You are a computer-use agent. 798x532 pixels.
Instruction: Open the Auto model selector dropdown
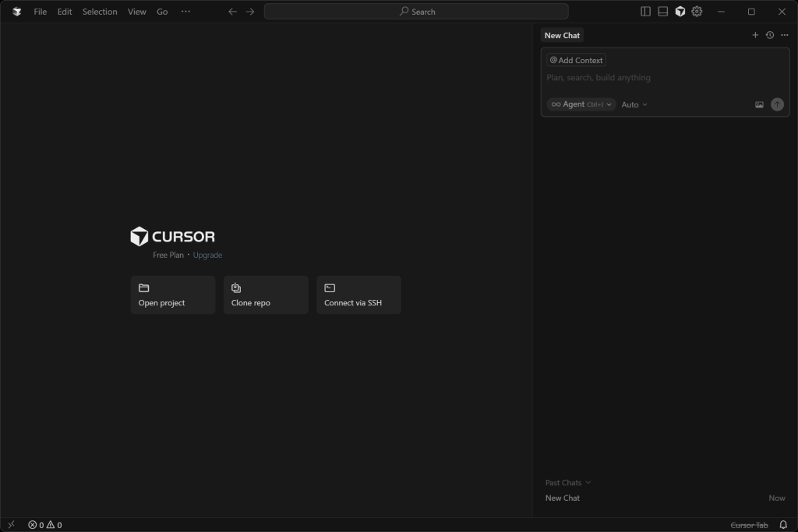point(634,104)
